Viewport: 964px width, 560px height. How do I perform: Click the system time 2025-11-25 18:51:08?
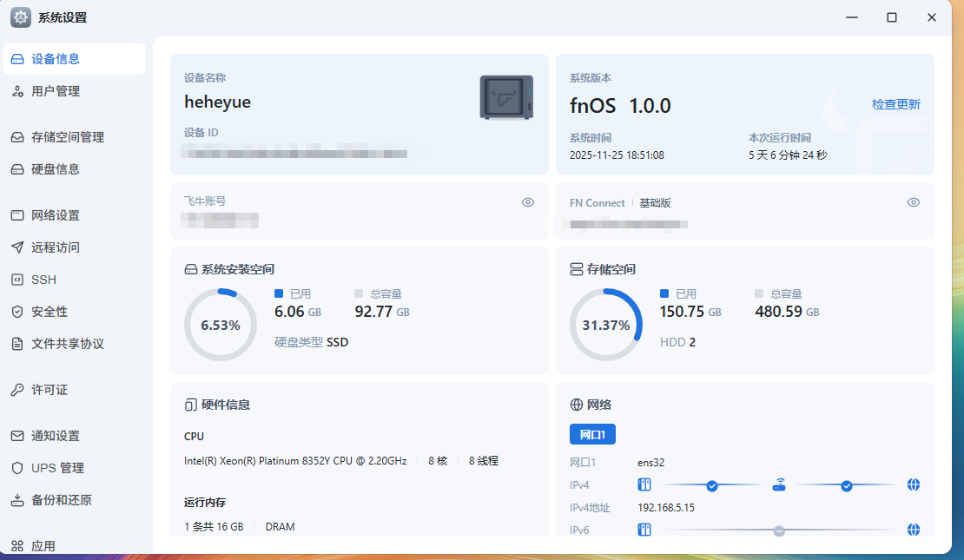(617, 155)
